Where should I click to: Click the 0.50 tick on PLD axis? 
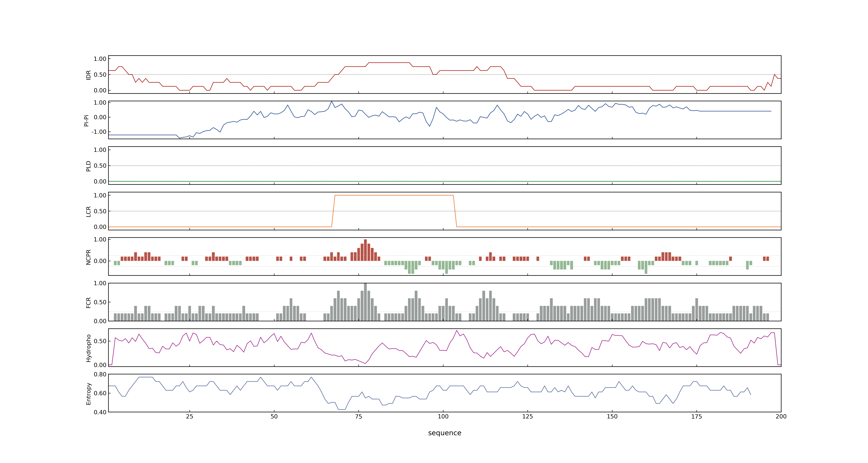pos(100,166)
